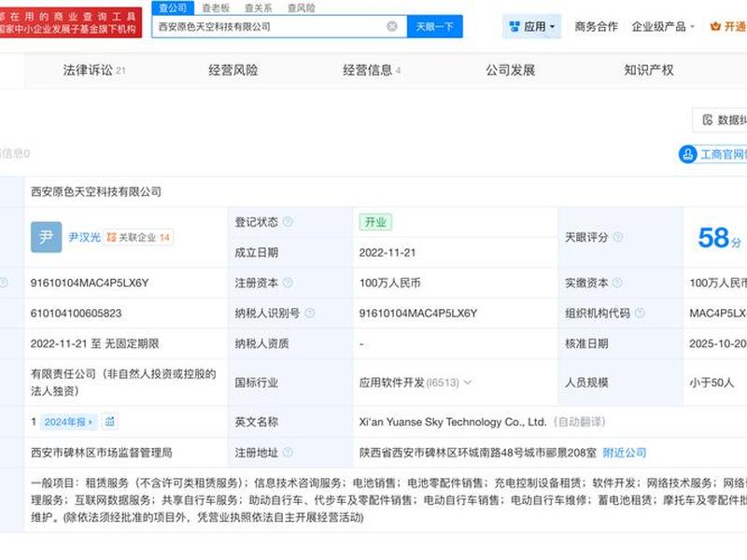Open the 应用 dropdown menu
This screenshot has width=747, height=560.
coord(531,26)
